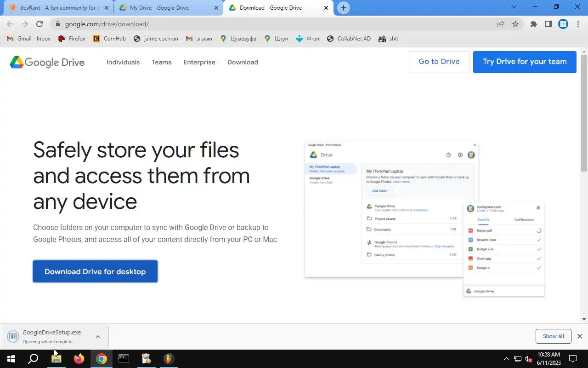Open the Firefox bookmark

(x=72, y=39)
